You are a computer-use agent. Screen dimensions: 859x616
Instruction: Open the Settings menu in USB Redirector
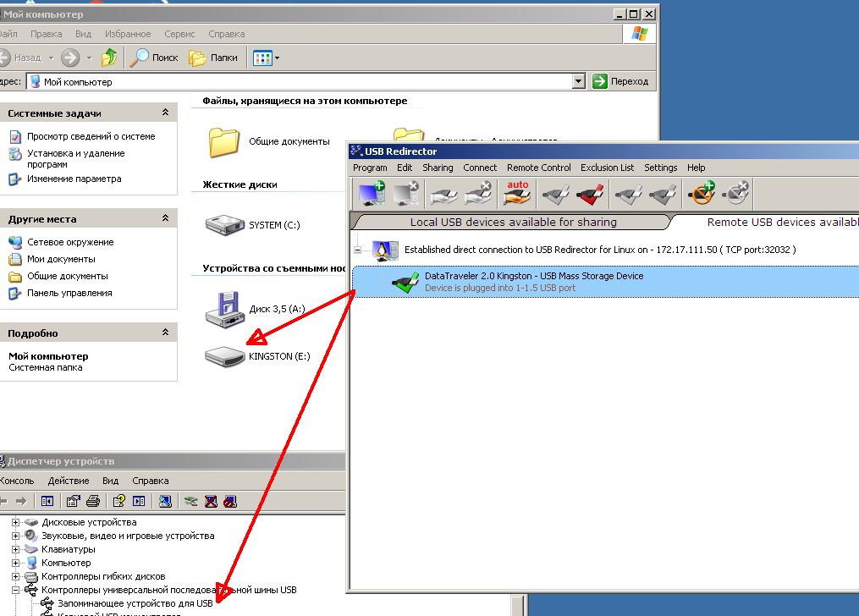point(660,168)
